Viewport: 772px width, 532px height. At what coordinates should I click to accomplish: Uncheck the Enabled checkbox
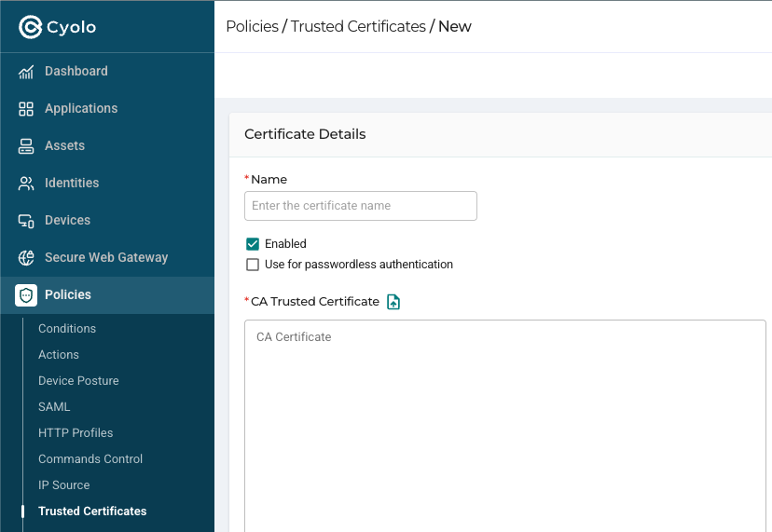(253, 244)
